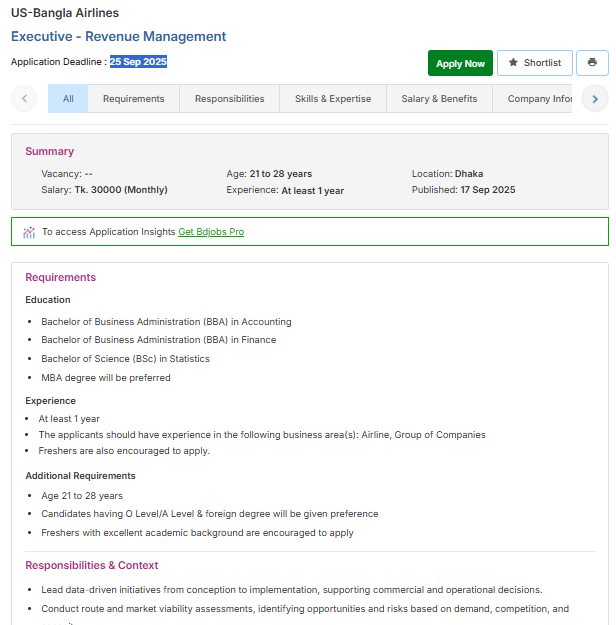Click the Summary section heading
This screenshot has height=625, width=616.
pyautogui.click(x=49, y=152)
